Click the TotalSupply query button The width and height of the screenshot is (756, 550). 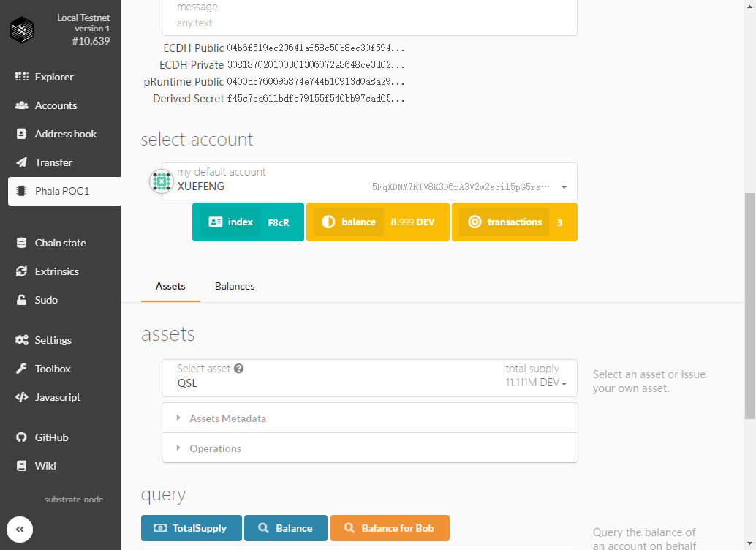pos(191,528)
